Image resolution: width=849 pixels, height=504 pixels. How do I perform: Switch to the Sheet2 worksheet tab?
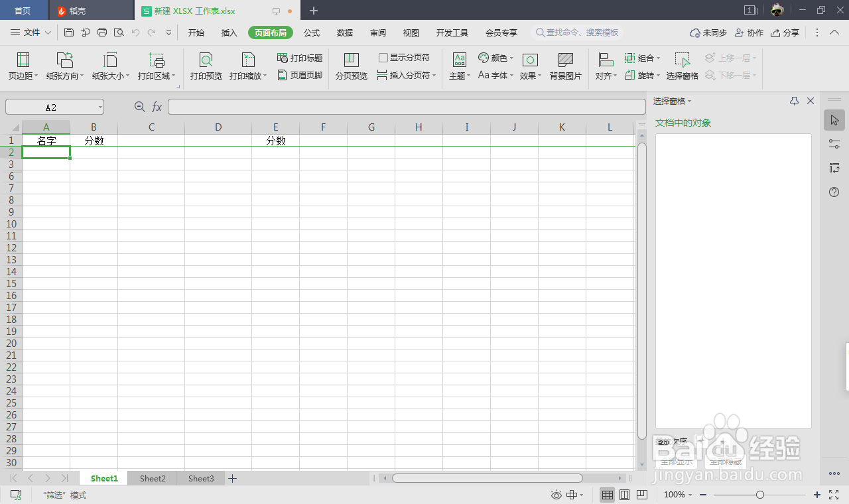coord(152,478)
